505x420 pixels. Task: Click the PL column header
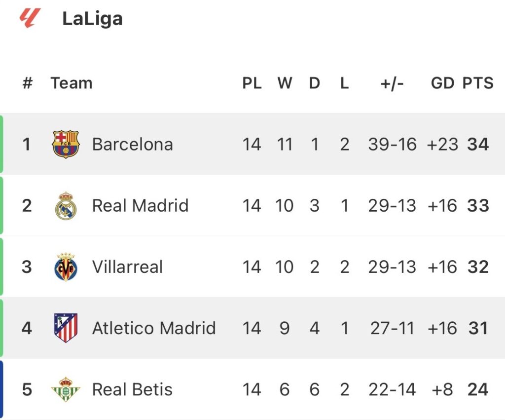[x=252, y=83]
